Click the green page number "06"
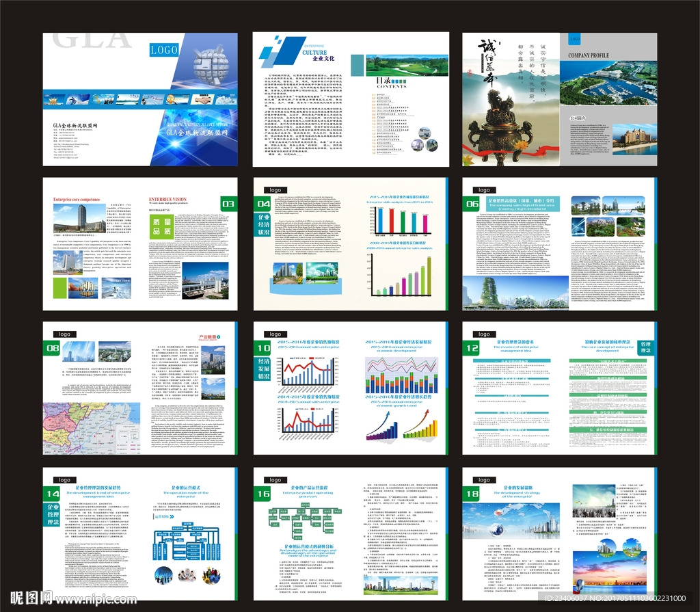The height and width of the screenshot is (612, 700). coord(473,204)
